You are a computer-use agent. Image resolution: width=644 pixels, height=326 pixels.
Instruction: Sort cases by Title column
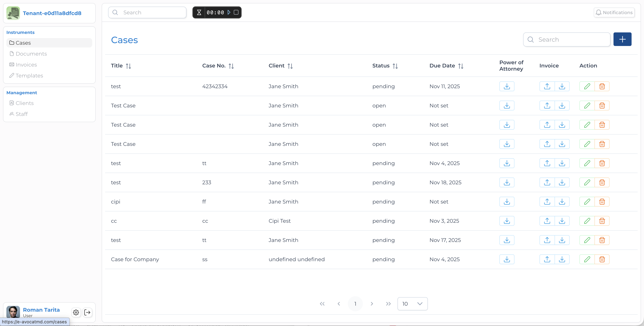[128, 66]
